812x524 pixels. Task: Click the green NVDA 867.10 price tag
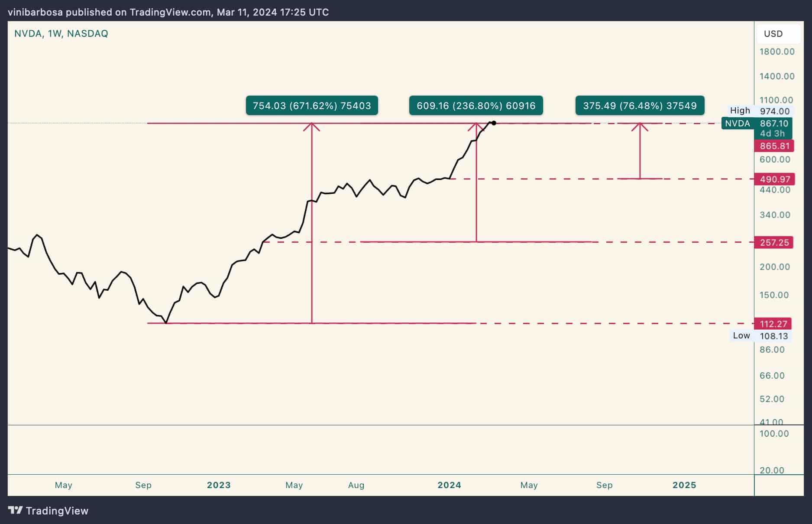click(x=757, y=124)
